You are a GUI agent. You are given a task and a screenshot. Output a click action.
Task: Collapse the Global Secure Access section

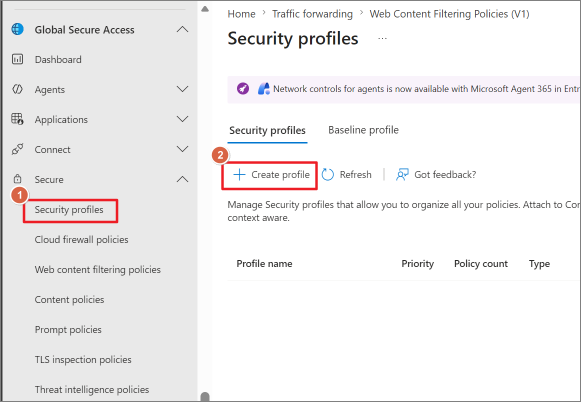click(182, 29)
